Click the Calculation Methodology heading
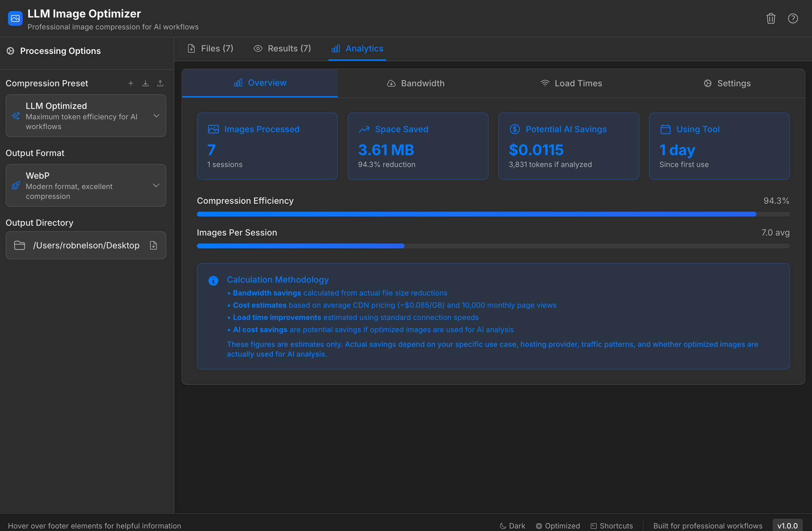Image resolution: width=812 pixels, height=531 pixels. tap(278, 280)
